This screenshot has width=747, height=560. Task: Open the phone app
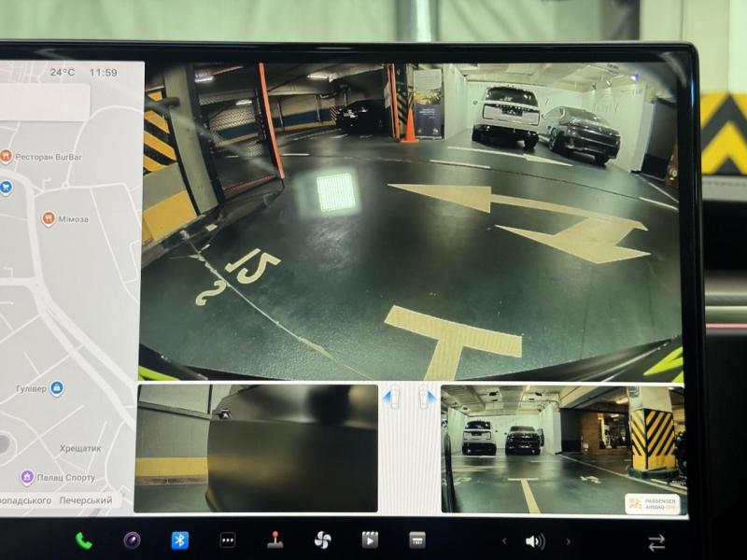[x=84, y=539]
